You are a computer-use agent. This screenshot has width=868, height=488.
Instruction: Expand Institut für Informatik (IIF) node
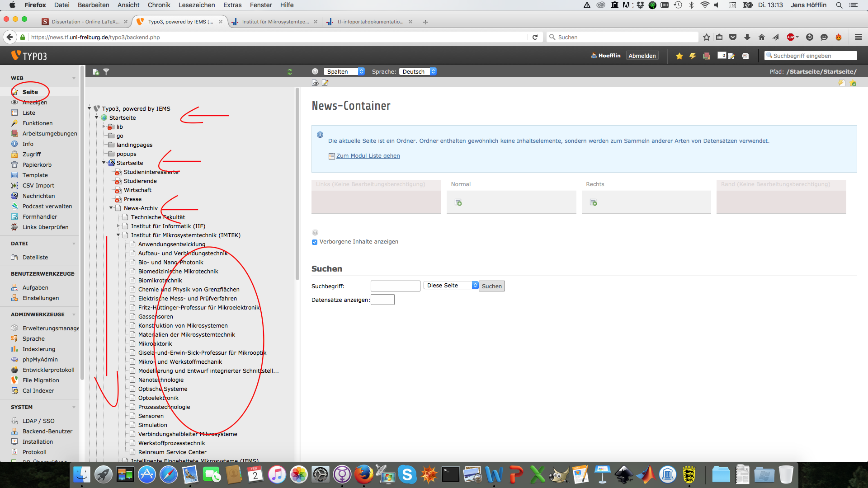coord(118,226)
